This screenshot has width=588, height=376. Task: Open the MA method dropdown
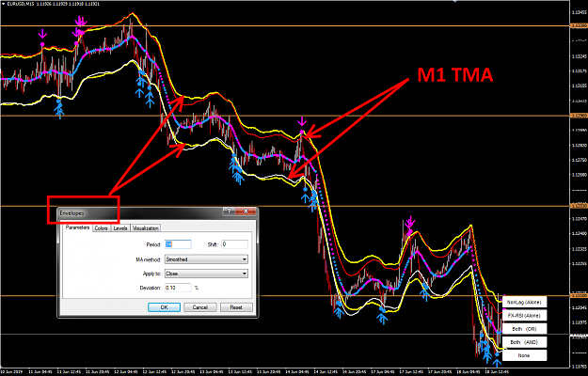(206, 259)
